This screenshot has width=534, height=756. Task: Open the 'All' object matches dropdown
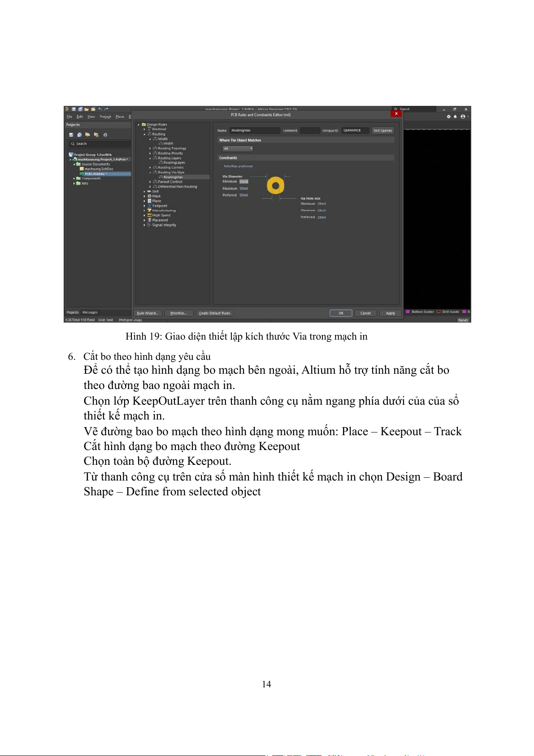(238, 149)
